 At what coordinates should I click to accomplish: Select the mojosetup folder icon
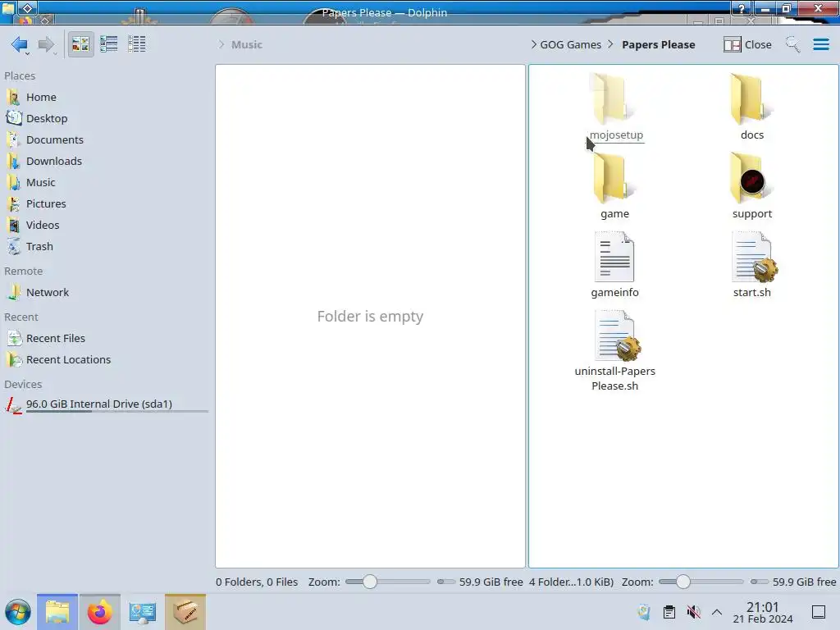click(x=612, y=99)
